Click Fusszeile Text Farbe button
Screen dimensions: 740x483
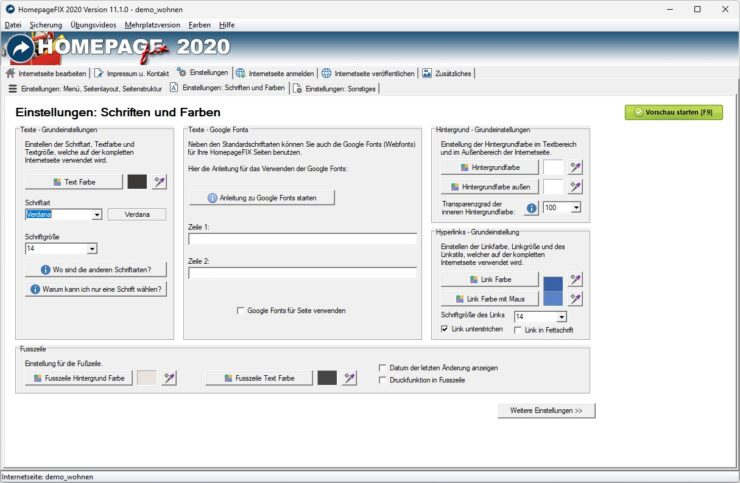click(x=259, y=378)
